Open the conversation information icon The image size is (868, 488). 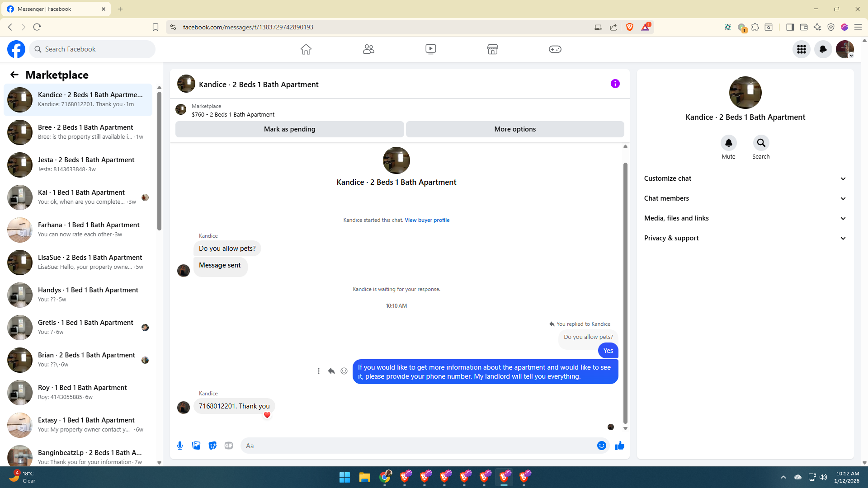coord(615,84)
